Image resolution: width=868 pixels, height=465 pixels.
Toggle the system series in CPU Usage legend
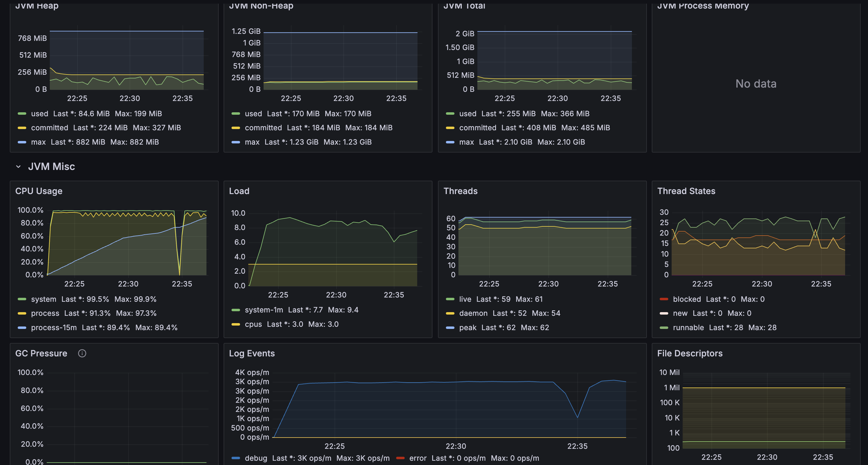pyautogui.click(x=43, y=299)
